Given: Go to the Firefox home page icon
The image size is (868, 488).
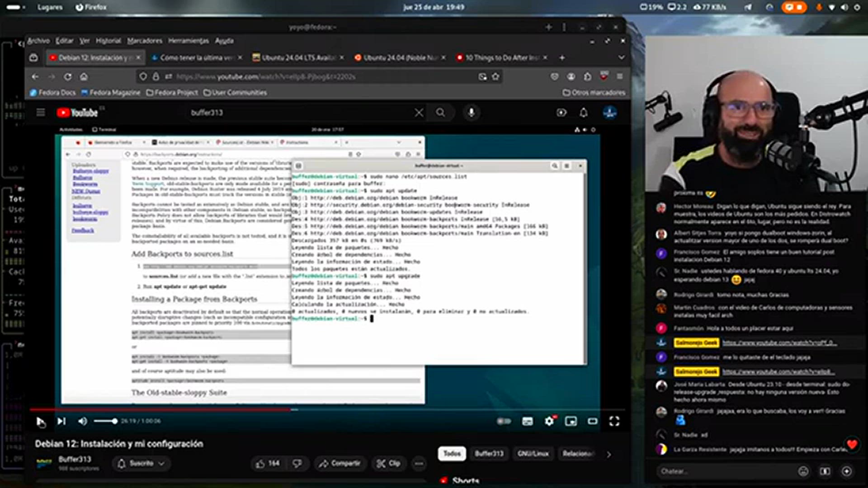Looking at the screenshot, I should point(84,77).
